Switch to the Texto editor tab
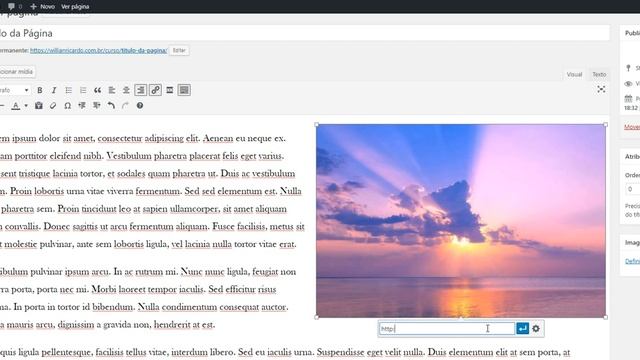The width and height of the screenshot is (640, 360). tap(599, 74)
